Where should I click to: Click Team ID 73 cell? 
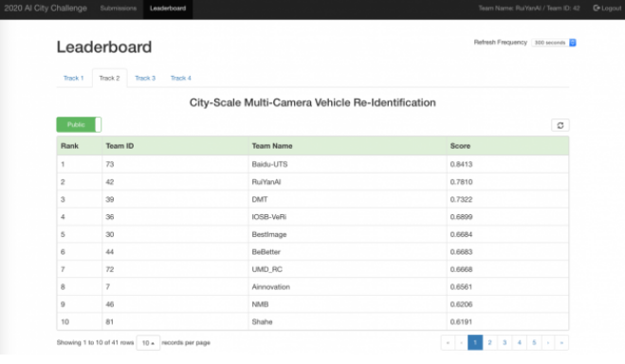[175, 164]
